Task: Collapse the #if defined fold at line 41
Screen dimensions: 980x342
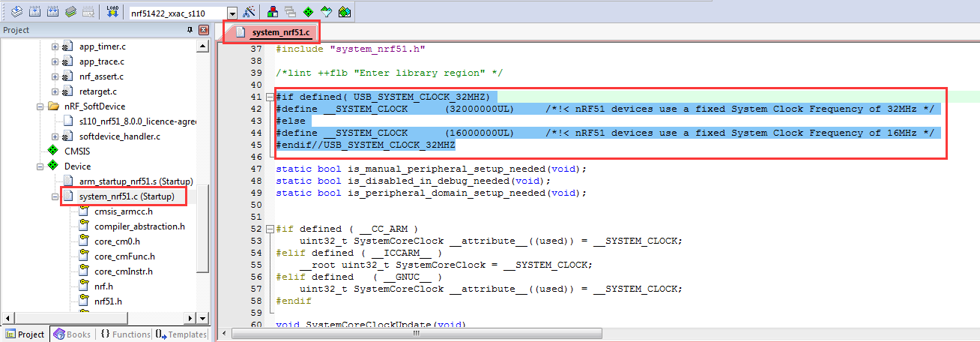Action: pos(270,97)
